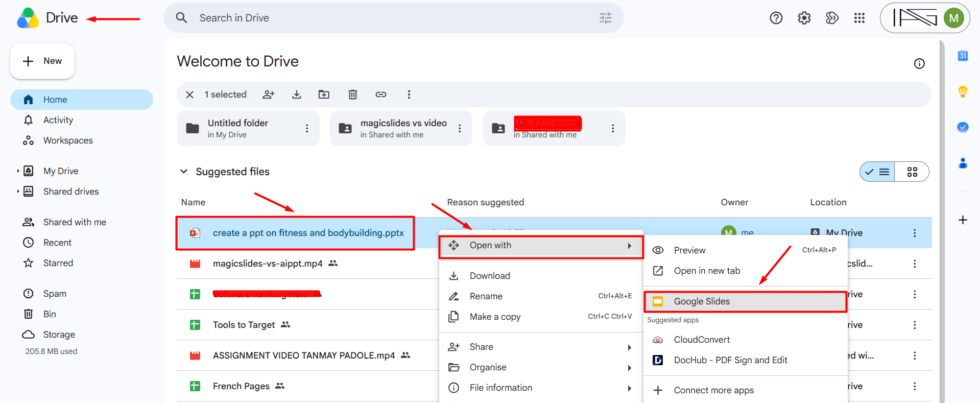Click the Move to folder toolbar icon
This screenshot has height=403, width=980.
pyautogui.click(x=324, y=94)
